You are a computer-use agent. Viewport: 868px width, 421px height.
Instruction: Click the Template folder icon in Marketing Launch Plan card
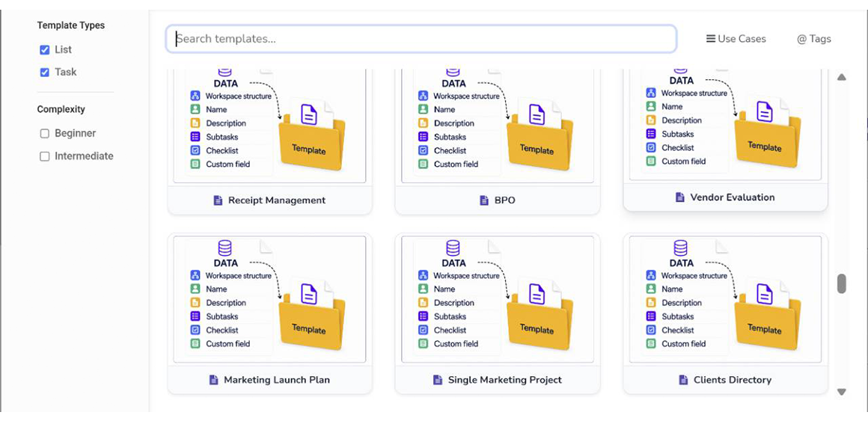[312, 314]
